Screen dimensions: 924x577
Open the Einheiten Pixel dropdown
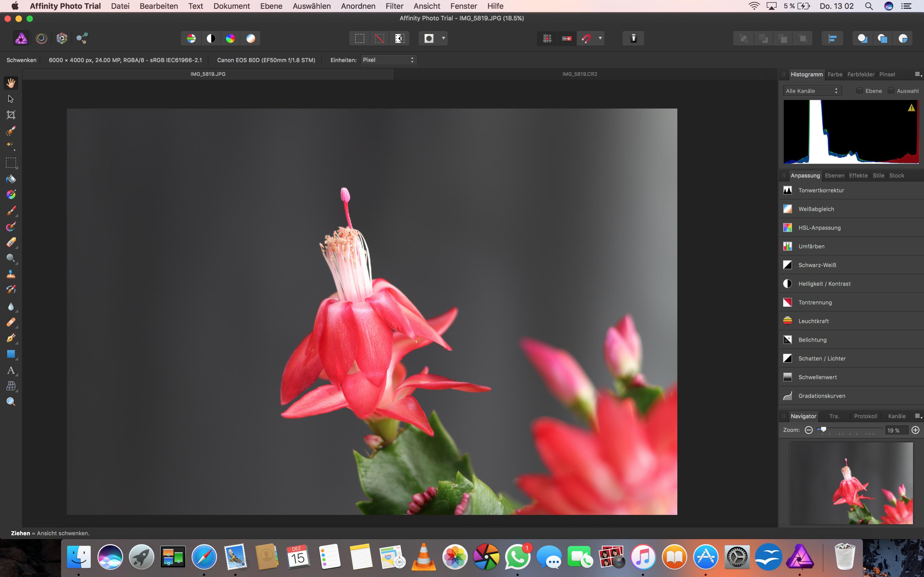[x=389, y=60]
